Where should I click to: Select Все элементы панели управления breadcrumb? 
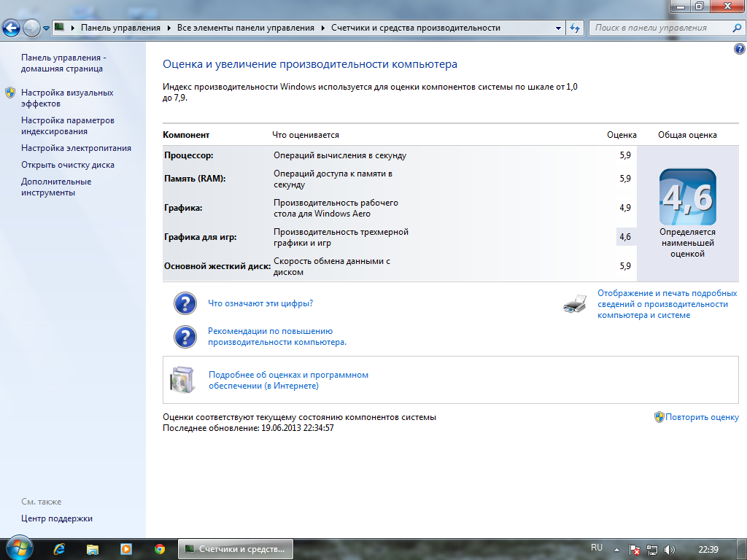tap(245, 28)
